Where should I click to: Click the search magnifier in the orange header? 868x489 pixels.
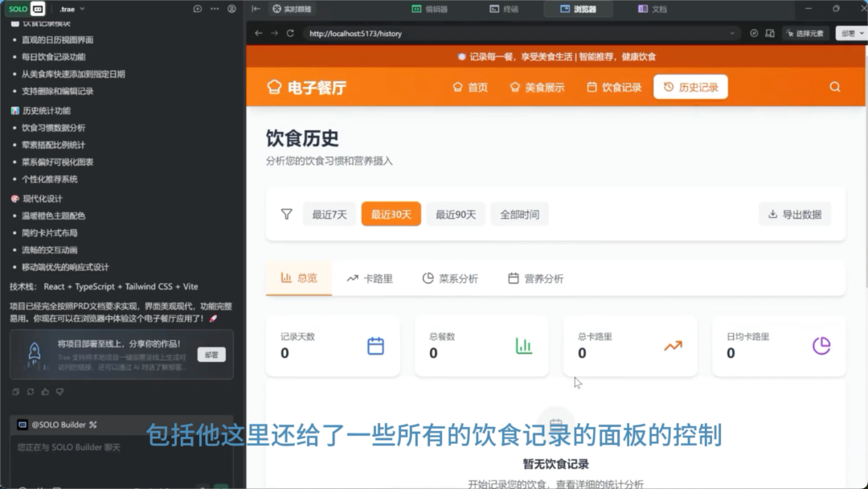click(x=835, y=87)
